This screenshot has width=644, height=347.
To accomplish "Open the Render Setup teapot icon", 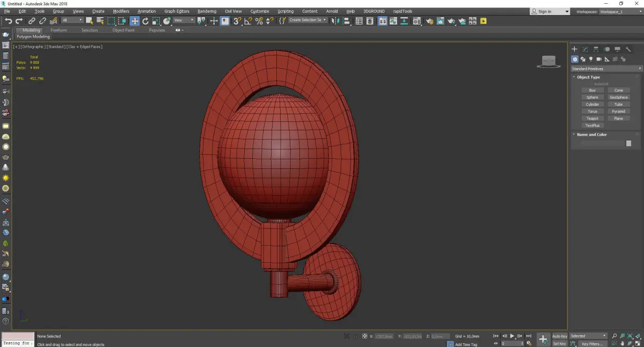I will click(x=430, y=21).
